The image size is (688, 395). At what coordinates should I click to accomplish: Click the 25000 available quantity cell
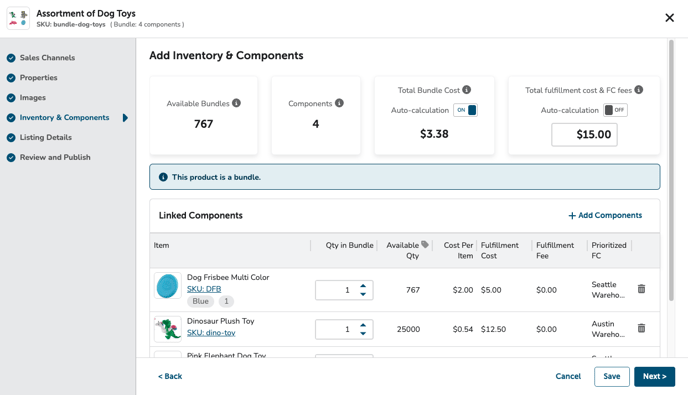click(x=408, y=329)
